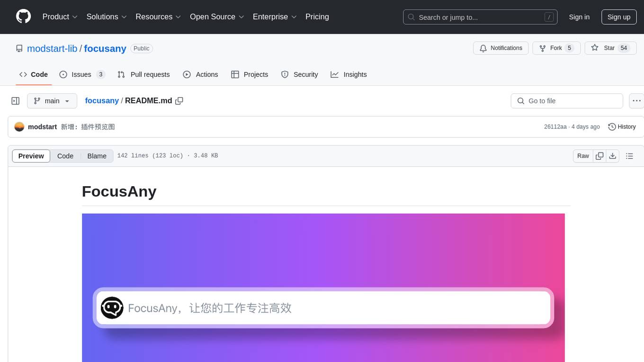Click the Issues counter 3
Image resolution: width=644 pixels, height=362 pixels.
100,74
